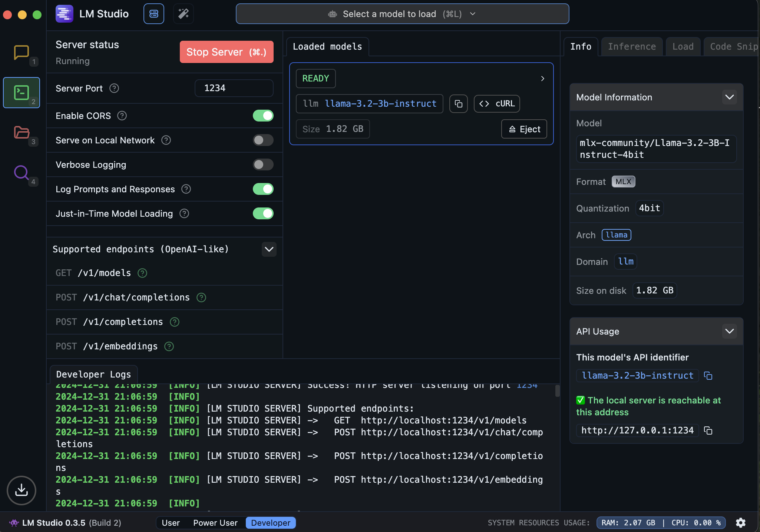
Task: Click the Developer Logs scrollbar
Action: pos(557,391)
